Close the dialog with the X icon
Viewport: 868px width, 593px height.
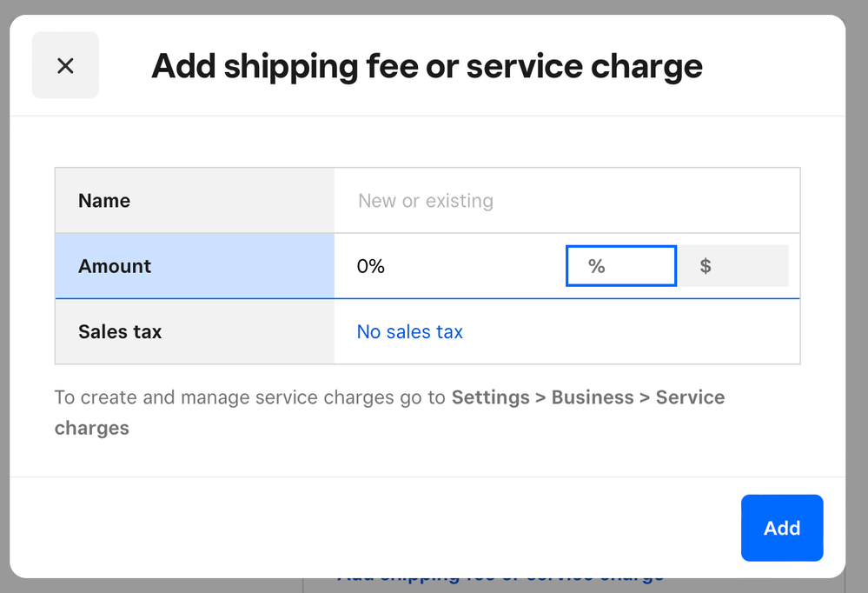(x=65, y=65)
